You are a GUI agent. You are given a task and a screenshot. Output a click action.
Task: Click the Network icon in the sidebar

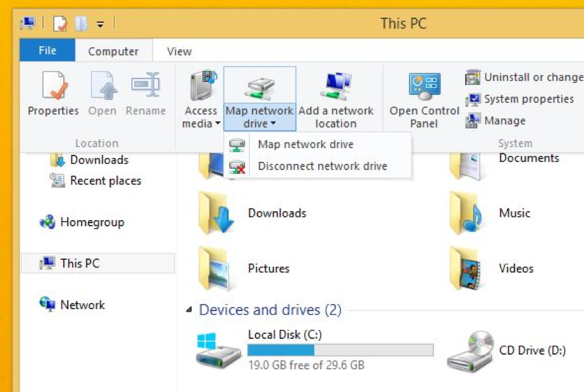point(47,304)
